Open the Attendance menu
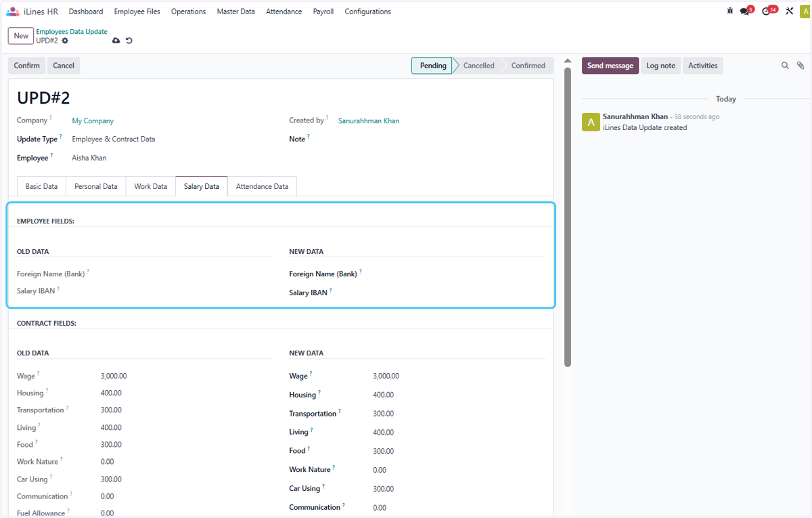Viewport: 812px width, 518px height. coord(284,12)
